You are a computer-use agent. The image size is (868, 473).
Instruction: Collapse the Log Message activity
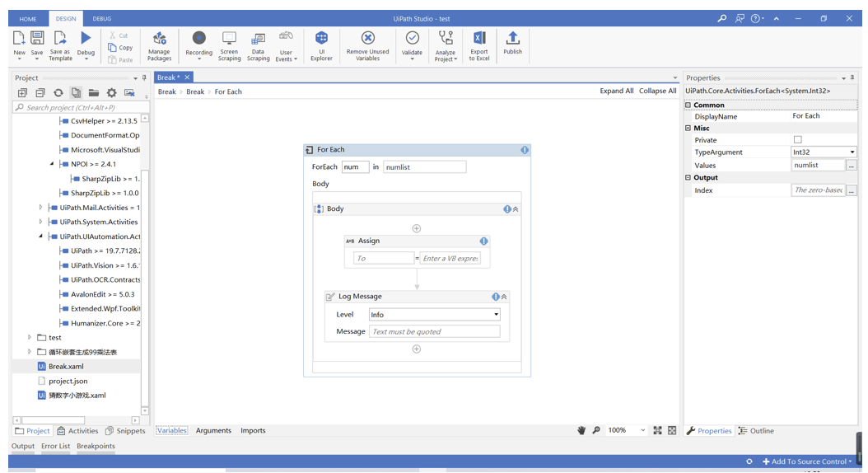[x=504, y=297]
